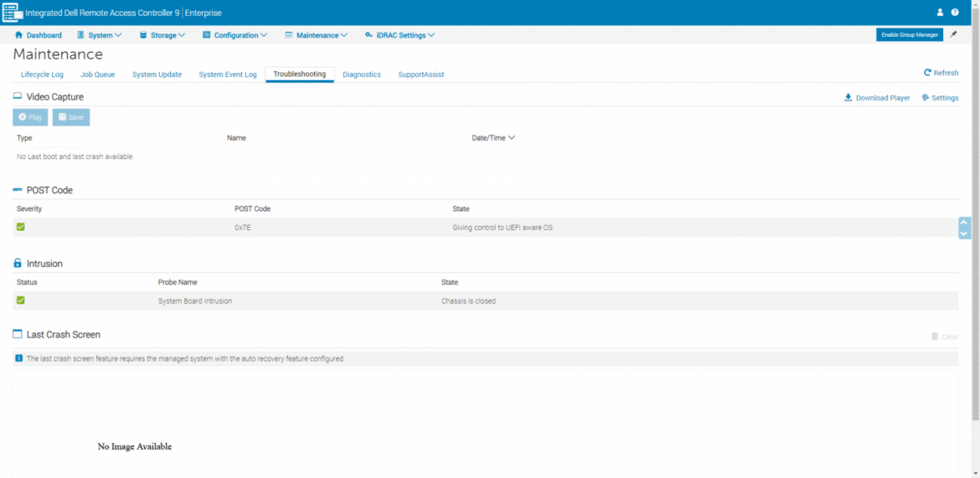This screenshot has width=980, height=478.
Task: Click the green check status for POST Code 0x7E
Action: (21, 227)
